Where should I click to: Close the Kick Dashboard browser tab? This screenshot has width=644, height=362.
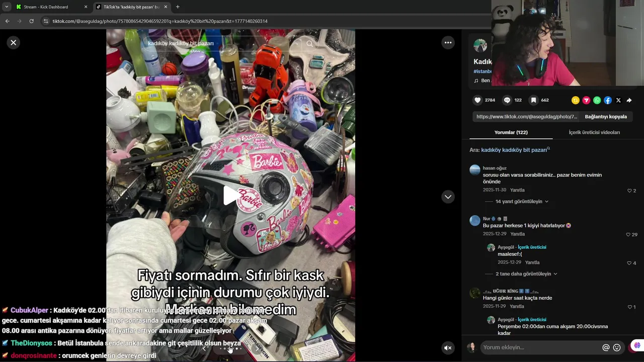(86, 7)
